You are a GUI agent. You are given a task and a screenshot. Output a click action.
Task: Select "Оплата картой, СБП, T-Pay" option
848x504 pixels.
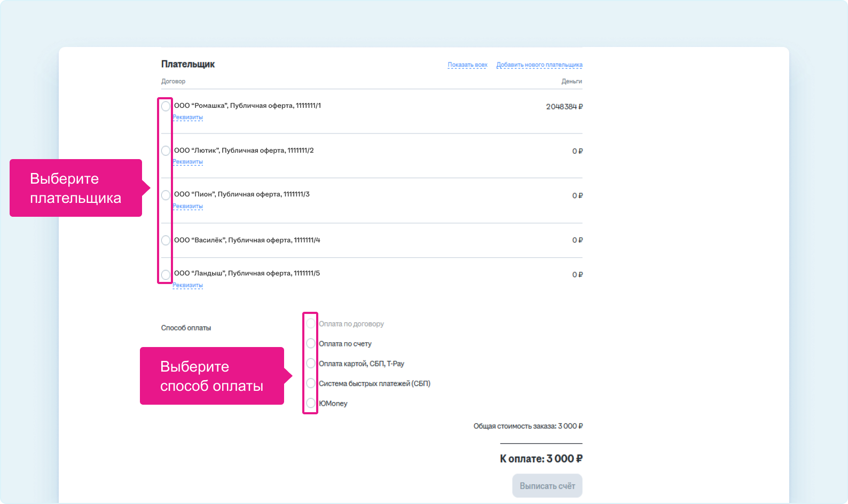click(x=311, y=364)
